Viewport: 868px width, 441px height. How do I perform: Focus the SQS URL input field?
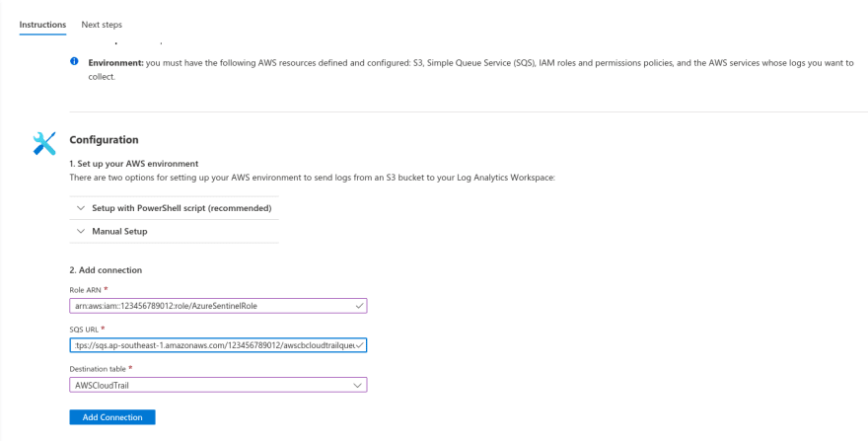tap(218, 345)
